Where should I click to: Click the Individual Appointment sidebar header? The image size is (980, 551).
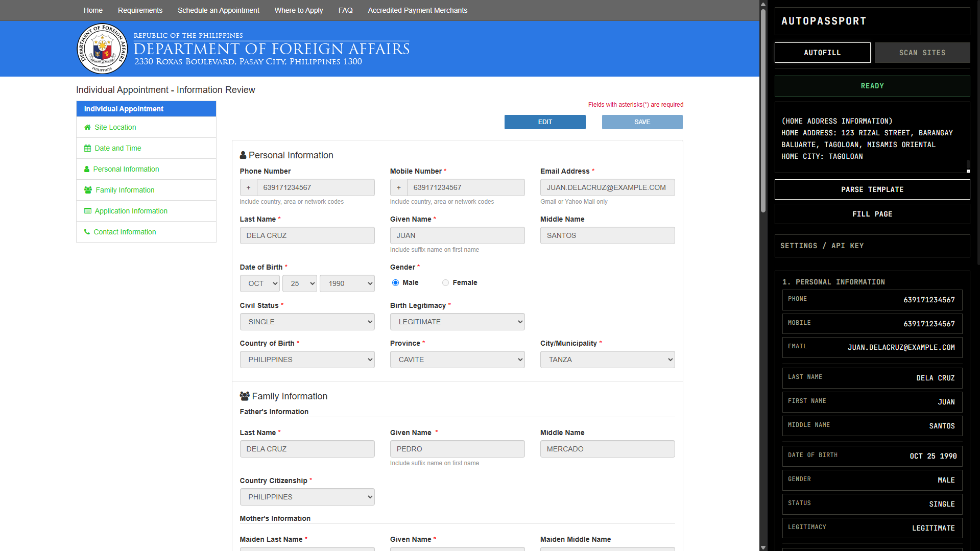coord(146,109)
